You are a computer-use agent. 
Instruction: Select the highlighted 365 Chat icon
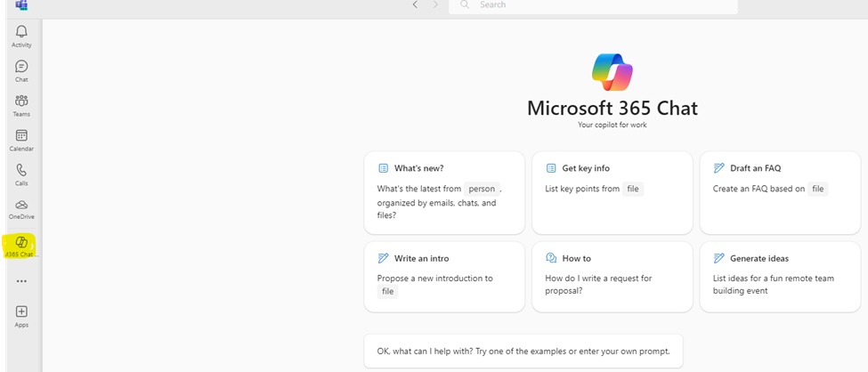[x=21, y=243]
